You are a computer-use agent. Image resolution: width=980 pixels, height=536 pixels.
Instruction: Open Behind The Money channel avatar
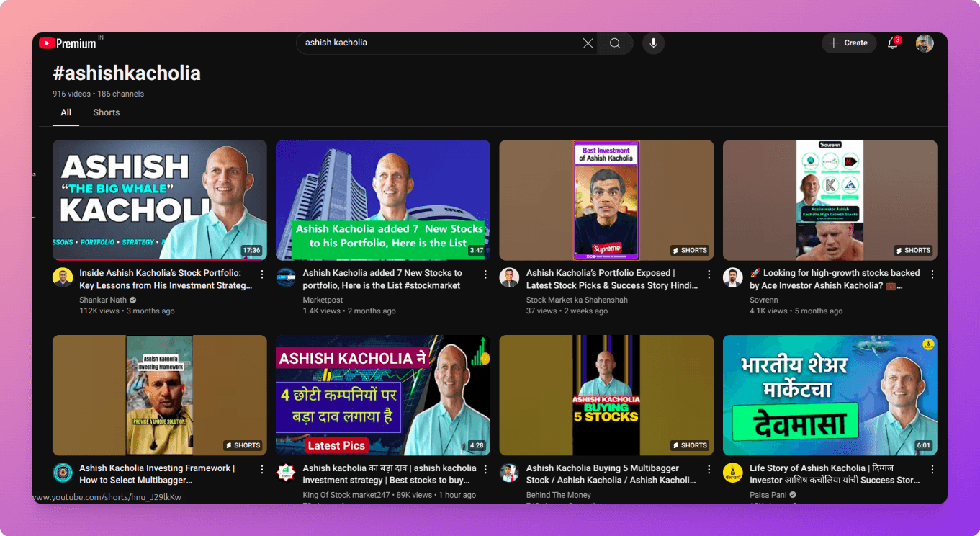coord(509,473)
